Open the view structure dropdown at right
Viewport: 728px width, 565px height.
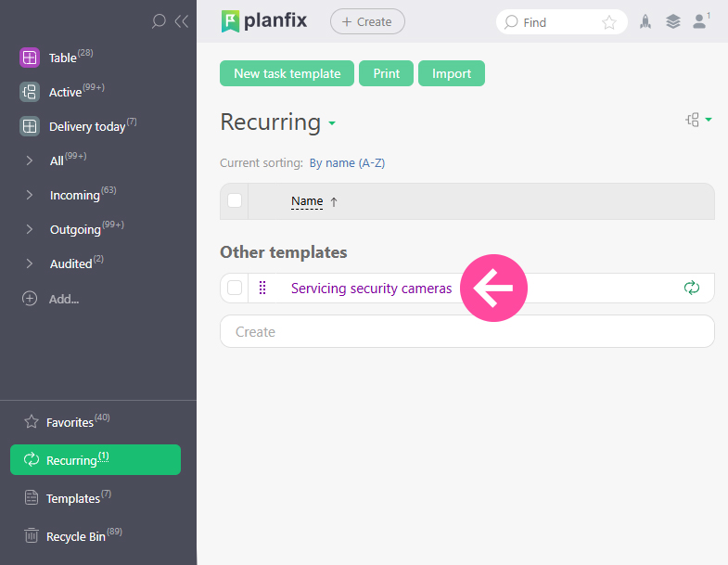[x=697, y=120]
